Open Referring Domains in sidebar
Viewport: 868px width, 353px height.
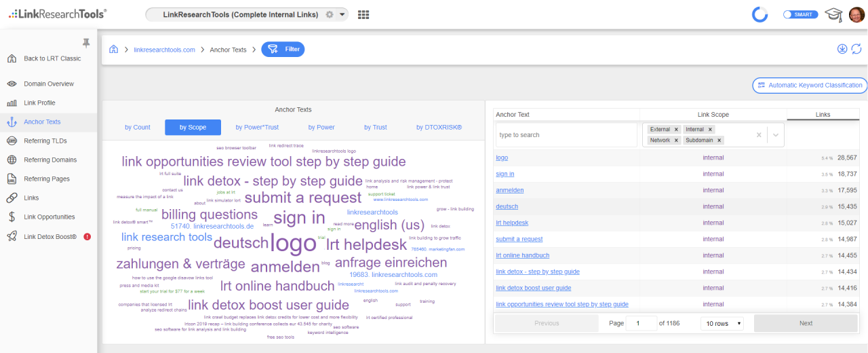[50, 160]
